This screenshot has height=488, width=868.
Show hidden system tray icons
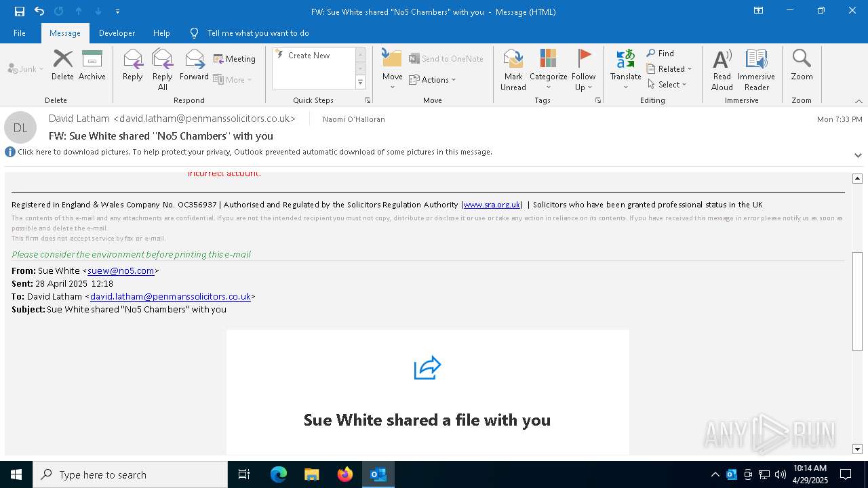pyautogui.click(x=715, y=474)
